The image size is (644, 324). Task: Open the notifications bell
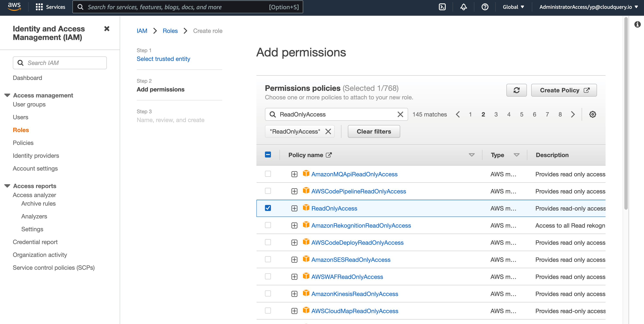point(463,7)
